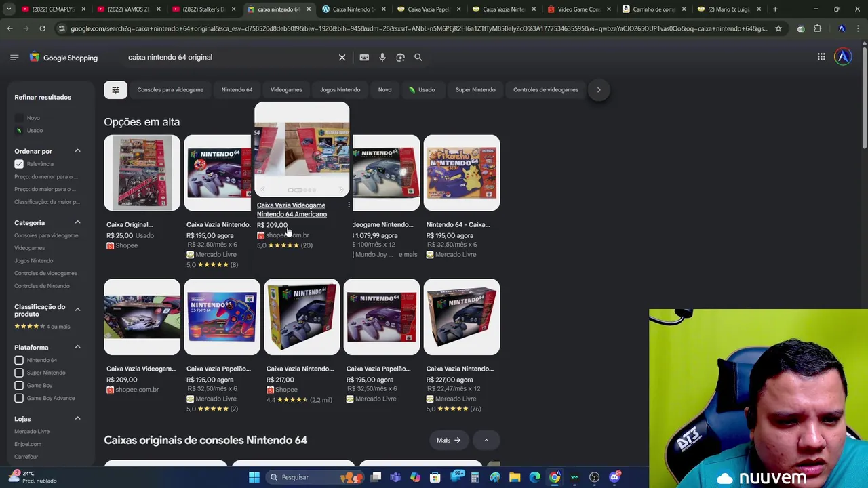Select the Enjoei.com store filter

tap(28, 444)
